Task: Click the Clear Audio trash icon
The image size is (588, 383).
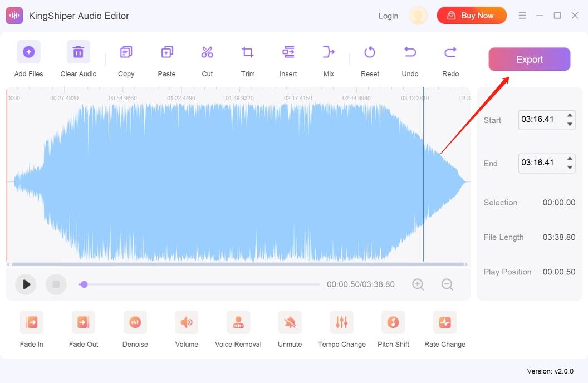Action: coord(79,52)
